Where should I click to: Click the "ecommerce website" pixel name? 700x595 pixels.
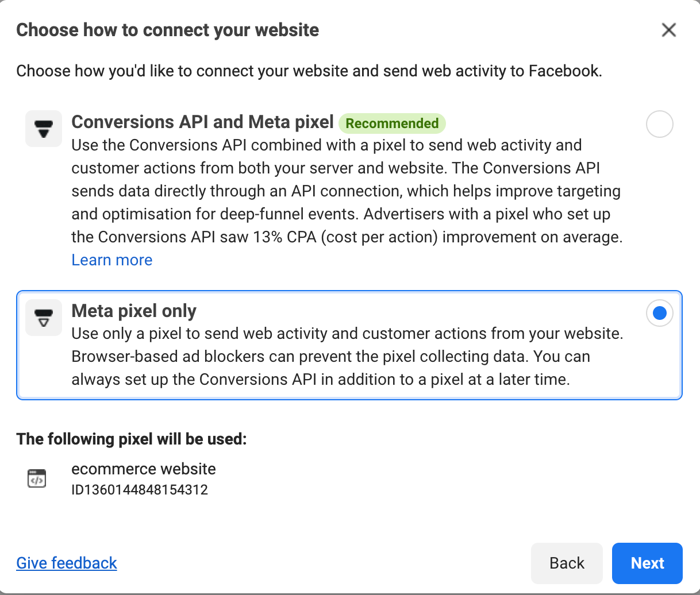point(144,469)
